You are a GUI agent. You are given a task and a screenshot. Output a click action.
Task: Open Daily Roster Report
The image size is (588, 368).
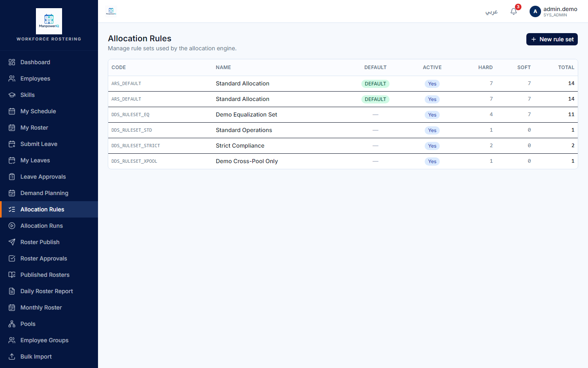[x=49, y=291]
